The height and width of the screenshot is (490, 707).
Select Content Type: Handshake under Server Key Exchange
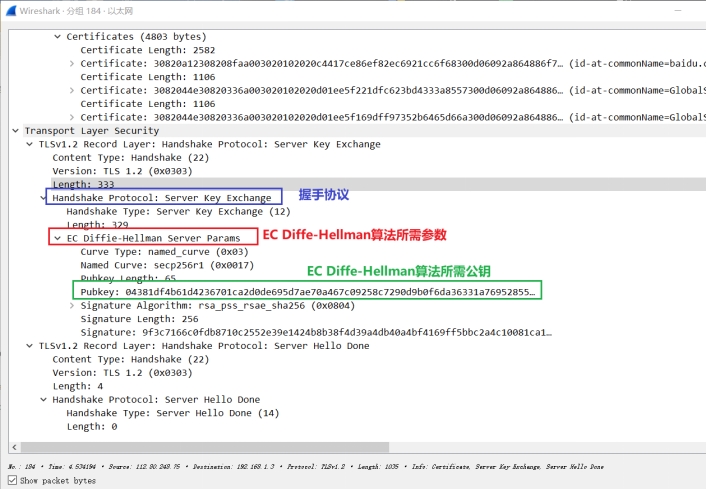point(130,158)
